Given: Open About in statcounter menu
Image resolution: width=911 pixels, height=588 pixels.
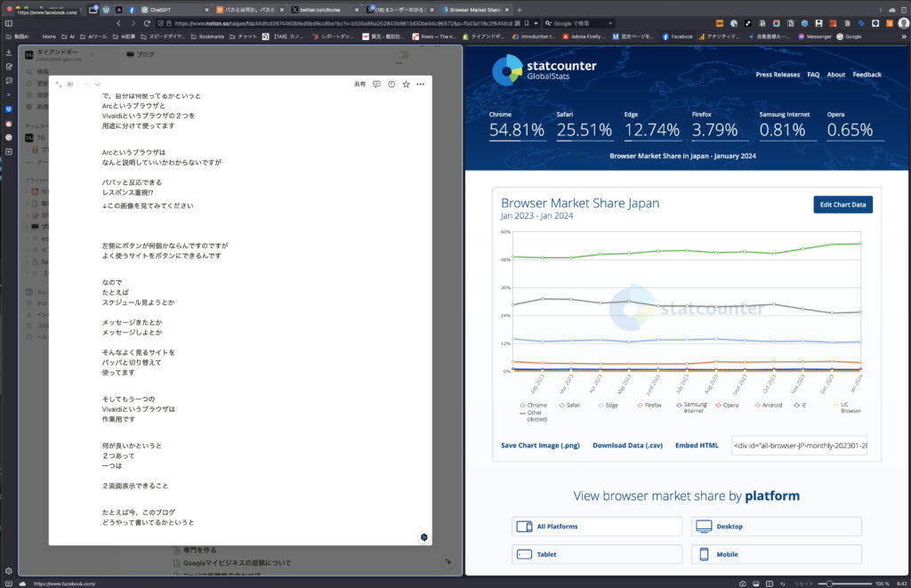Looking at the screenshot, I should click(836, 75).
